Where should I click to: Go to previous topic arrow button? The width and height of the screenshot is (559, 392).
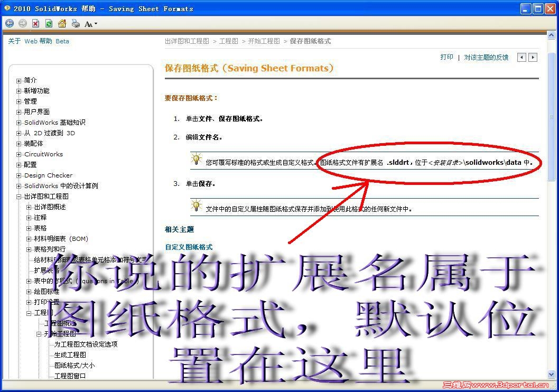coord(521,57)
